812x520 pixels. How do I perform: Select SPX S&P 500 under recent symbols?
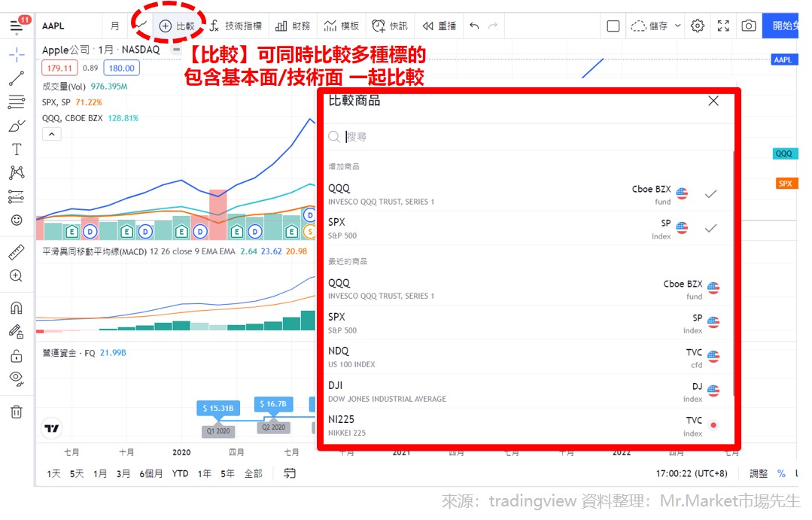click(528, 323)
